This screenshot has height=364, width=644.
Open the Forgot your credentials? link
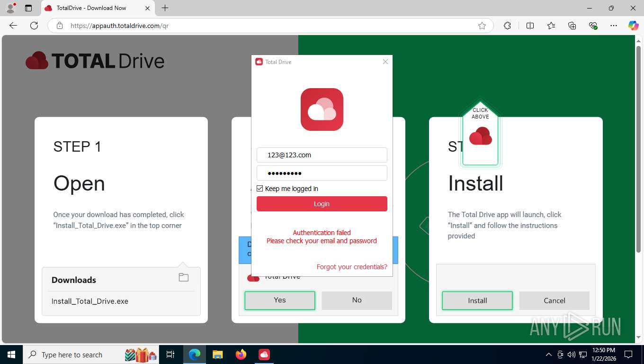tap(352, 267)
